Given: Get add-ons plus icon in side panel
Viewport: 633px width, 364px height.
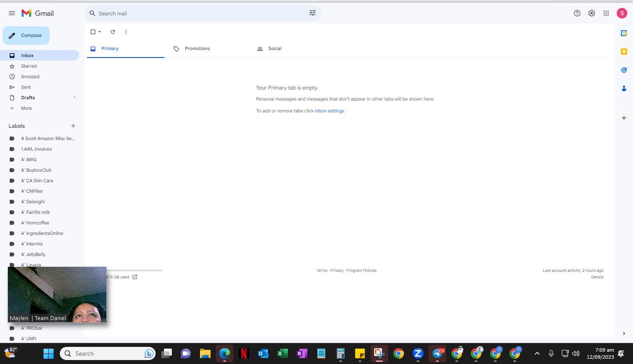Looking at the screenshot, I should 624,118.
